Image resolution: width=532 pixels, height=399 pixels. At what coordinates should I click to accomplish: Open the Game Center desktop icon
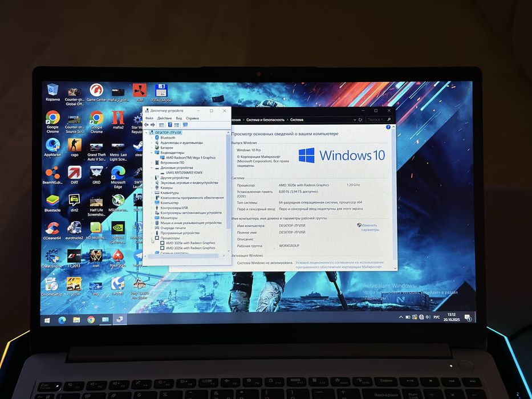click(96, 92)
